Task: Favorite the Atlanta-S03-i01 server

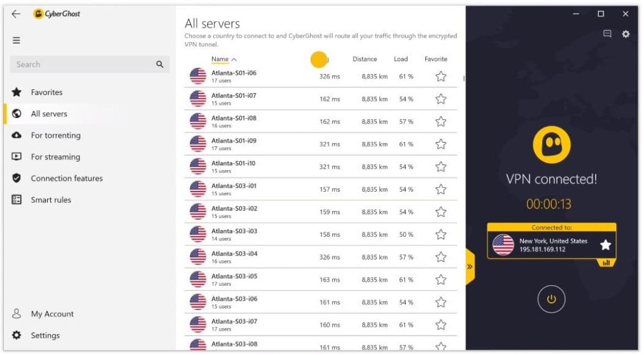Action: [x=441, y=189]
